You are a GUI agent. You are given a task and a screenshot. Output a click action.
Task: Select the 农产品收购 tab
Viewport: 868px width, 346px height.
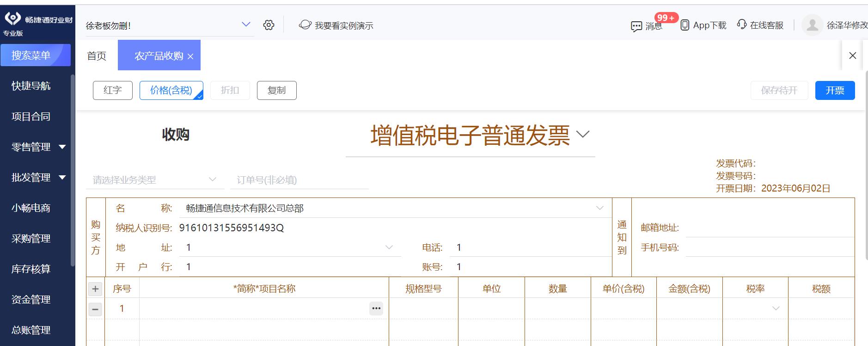[x=159, y=56]
